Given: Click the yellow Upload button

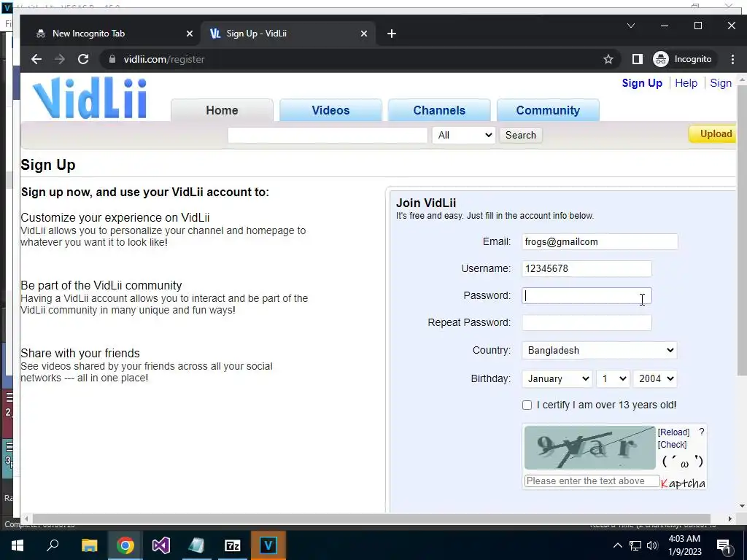Looking at the screenshot, I should [x=713, y=134].
